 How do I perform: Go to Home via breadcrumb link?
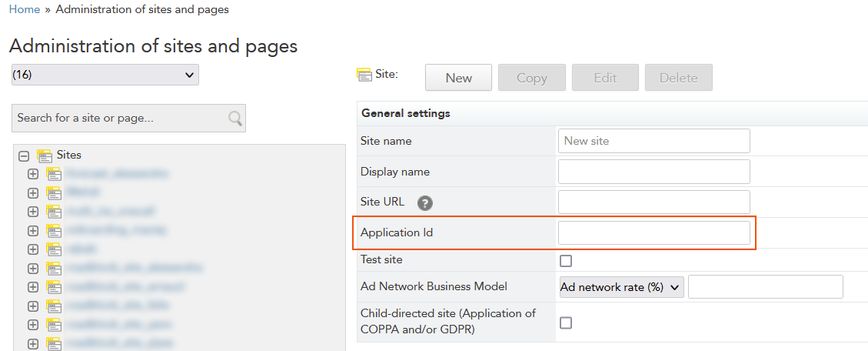coord(25,10)
